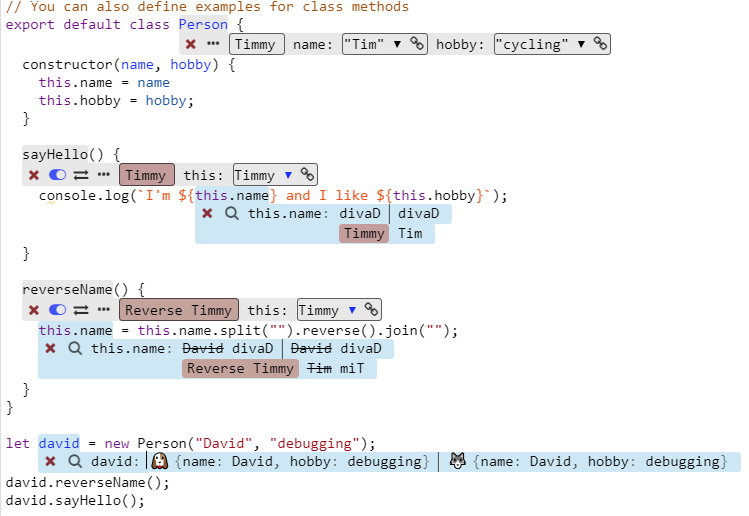Click the swap arrows icon in the sayHello example
749x516 pixels.
click(x=80, y=175)
